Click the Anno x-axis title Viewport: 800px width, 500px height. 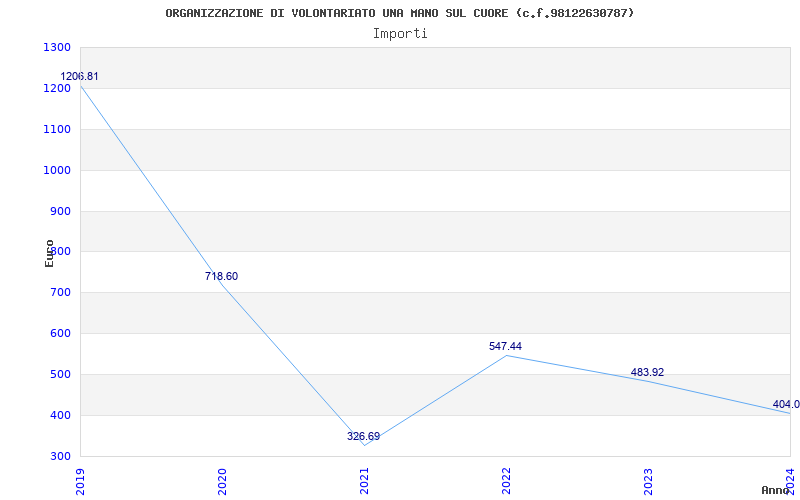click(x=775, y=490)
